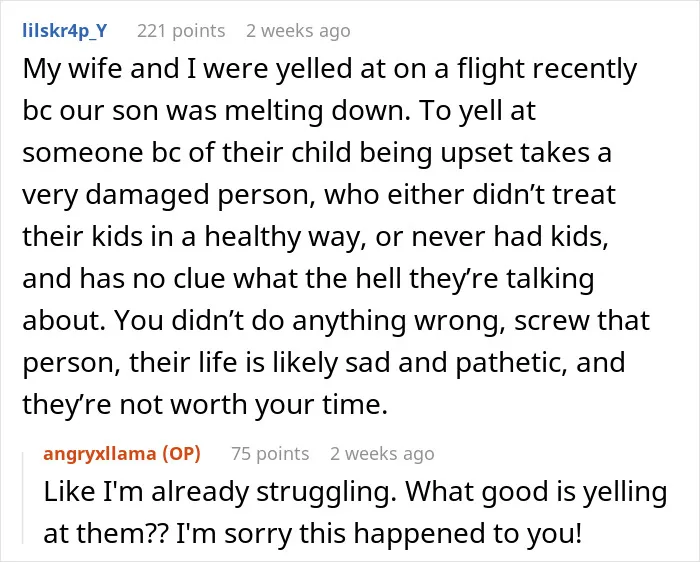Screen dimensions: 700x562
Task: Click the line starting 'person, their life'
Action: (x=323, y=363)
